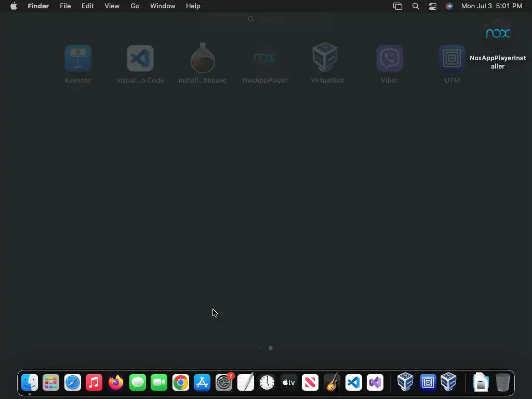The image size is (532, 399).
Task: Open the Apple menu
Action: click(x=14, y=6)
